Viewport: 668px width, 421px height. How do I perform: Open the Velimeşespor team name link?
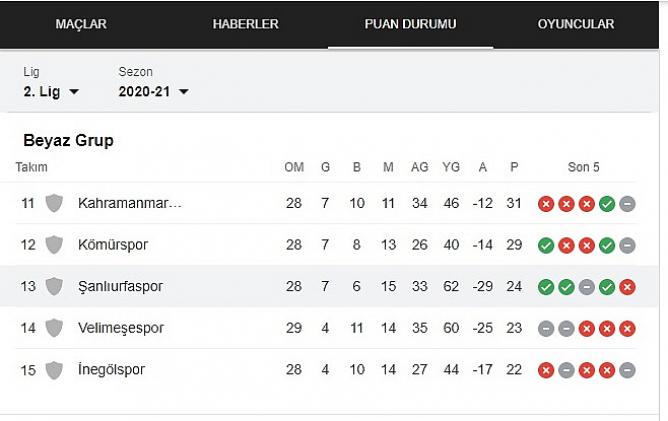[x=121, y=328]
